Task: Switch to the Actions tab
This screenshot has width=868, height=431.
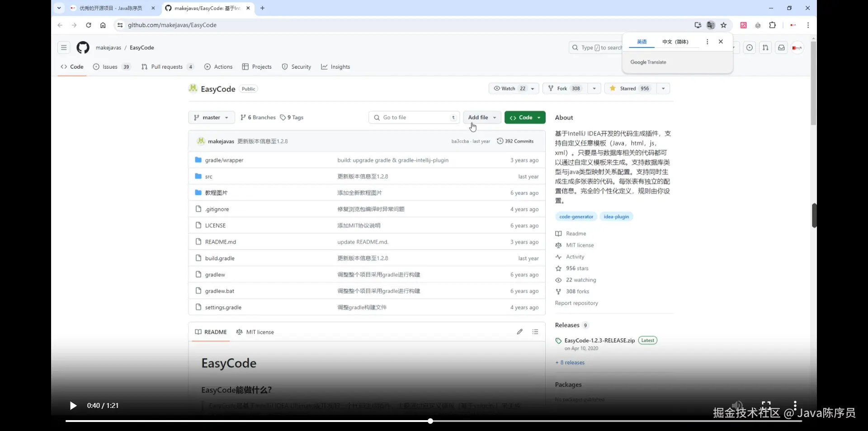Action: [x=218, y=67]
